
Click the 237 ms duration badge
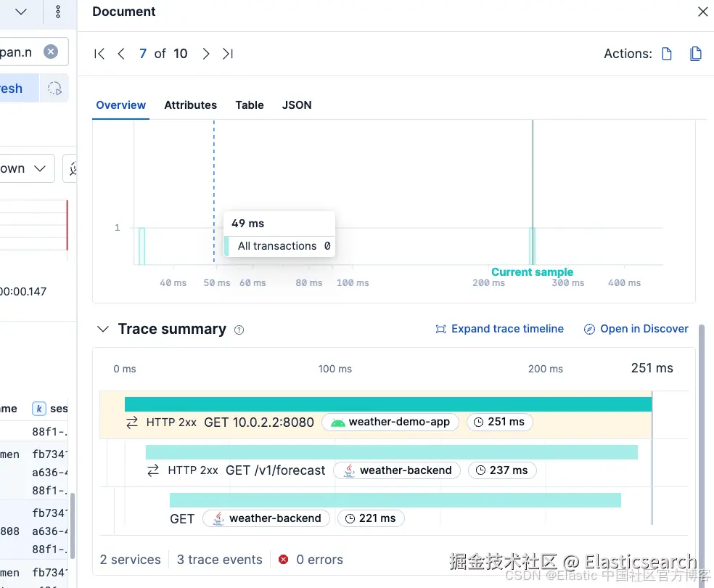(x=502, y=470)
